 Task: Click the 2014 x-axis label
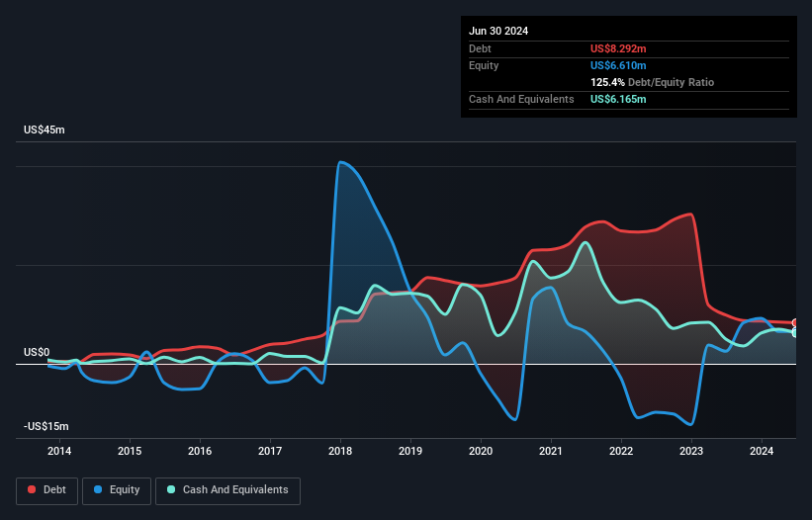[x=59, y=451]
